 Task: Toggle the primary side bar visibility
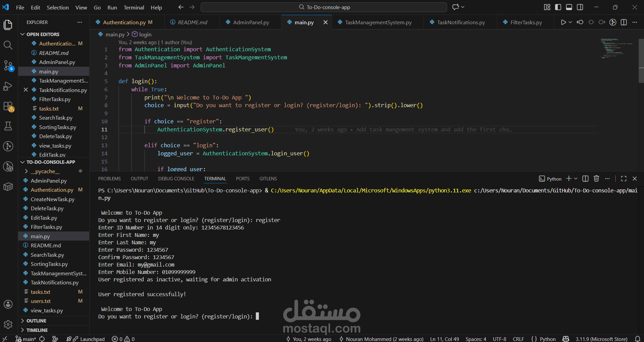click(557, 7)
